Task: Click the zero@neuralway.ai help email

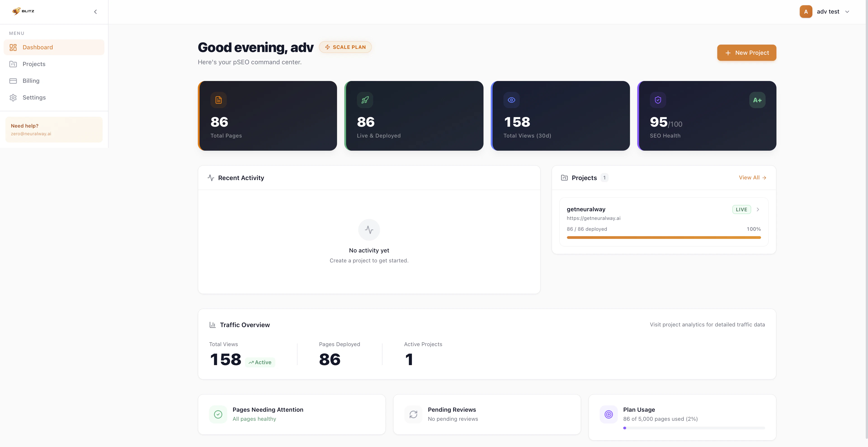Action: (31, 134)
